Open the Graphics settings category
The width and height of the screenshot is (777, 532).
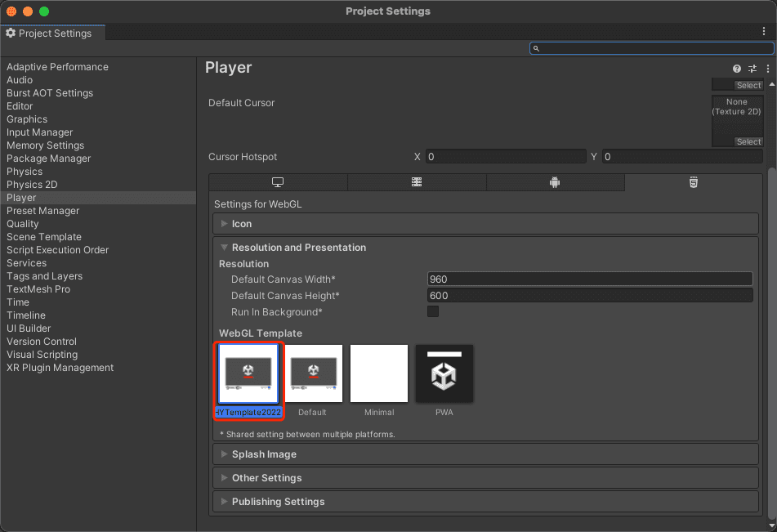27,119
